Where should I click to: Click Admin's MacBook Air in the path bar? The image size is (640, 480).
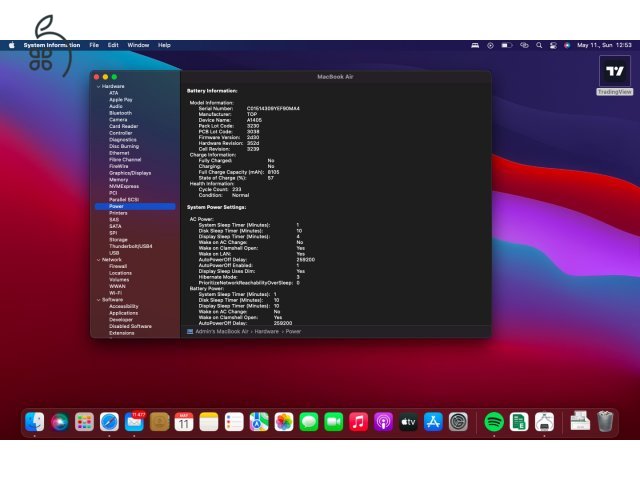coord(222,331)
